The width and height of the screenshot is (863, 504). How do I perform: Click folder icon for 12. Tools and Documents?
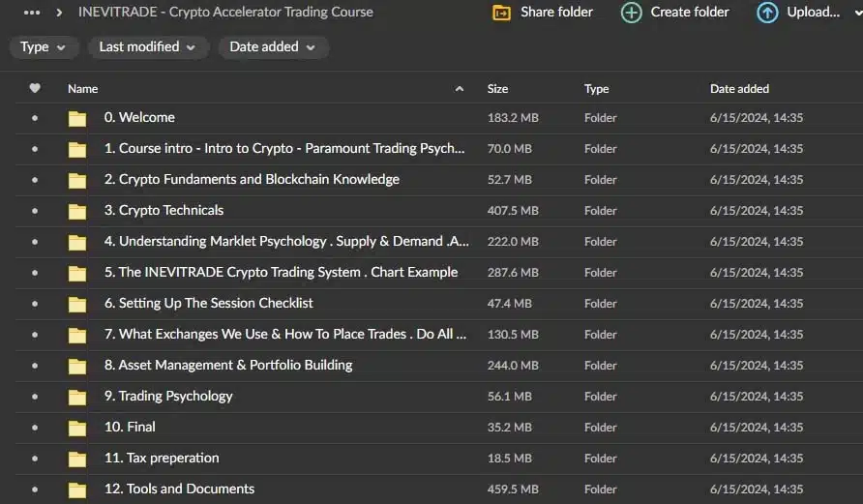tap(77, 489)
